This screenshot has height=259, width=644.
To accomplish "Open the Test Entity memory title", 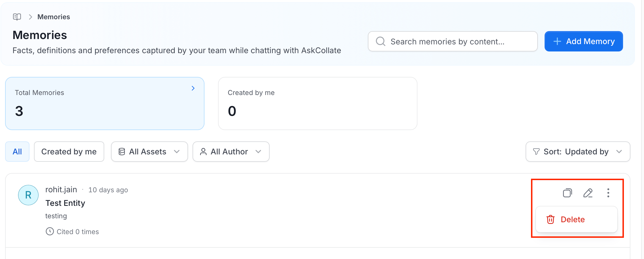I will pyautogui.click(x=65, y=203).
